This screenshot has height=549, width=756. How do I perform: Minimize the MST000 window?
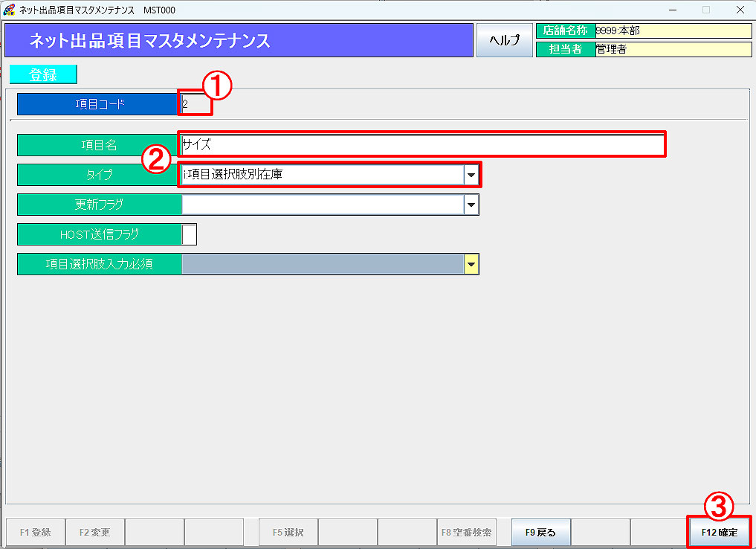click(x=673, y=10)
